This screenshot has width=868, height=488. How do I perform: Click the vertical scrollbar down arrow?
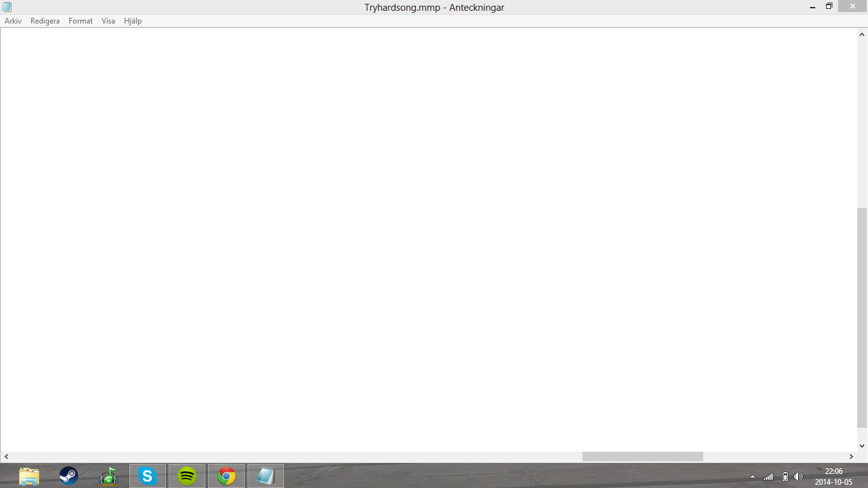[x=862, y=446]
